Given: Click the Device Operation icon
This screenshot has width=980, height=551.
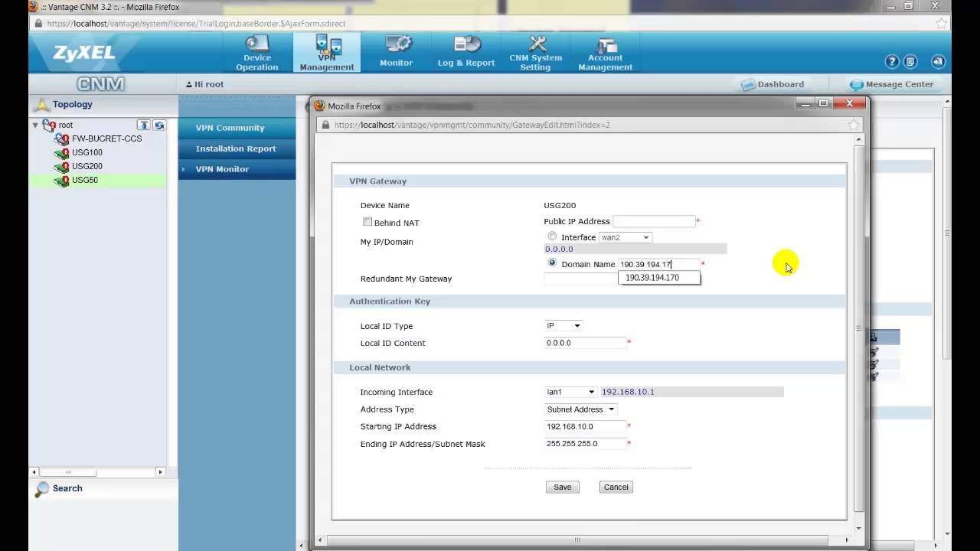Looking at the screenshot, I should [x=256, y=43].
